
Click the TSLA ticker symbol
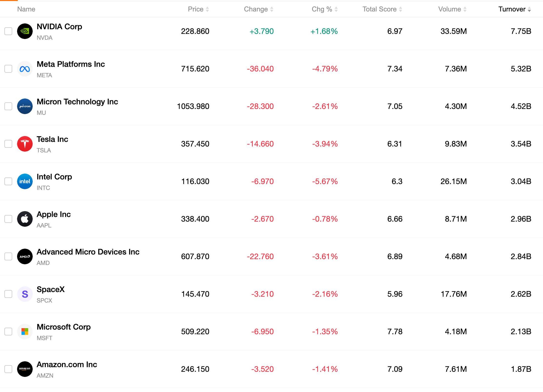tap(44, 150)
